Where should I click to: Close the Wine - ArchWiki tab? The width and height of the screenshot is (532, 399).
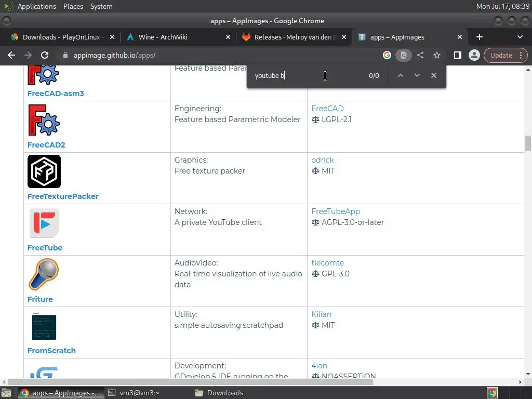pyautogui.click(x=228, y=37)
